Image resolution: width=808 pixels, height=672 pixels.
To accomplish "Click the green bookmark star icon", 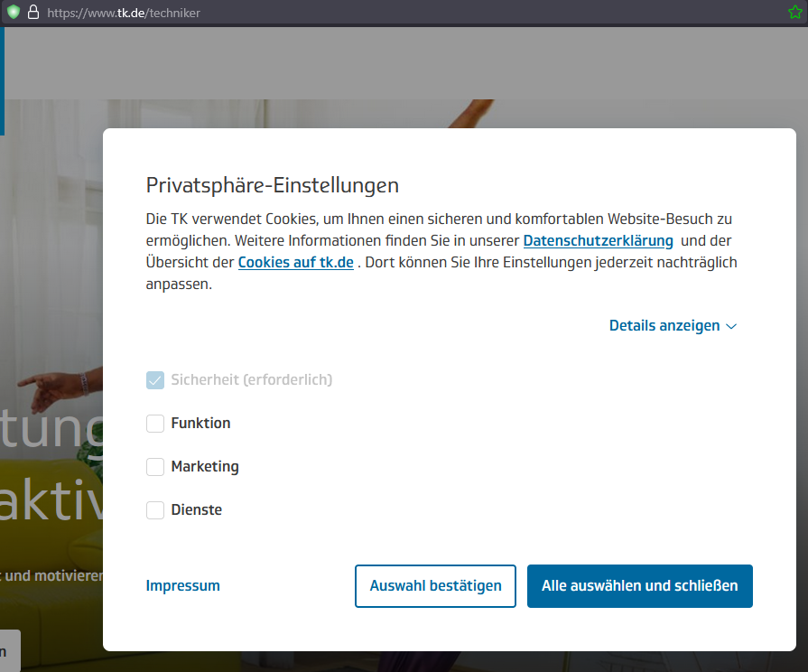I will tap(795, 13).
